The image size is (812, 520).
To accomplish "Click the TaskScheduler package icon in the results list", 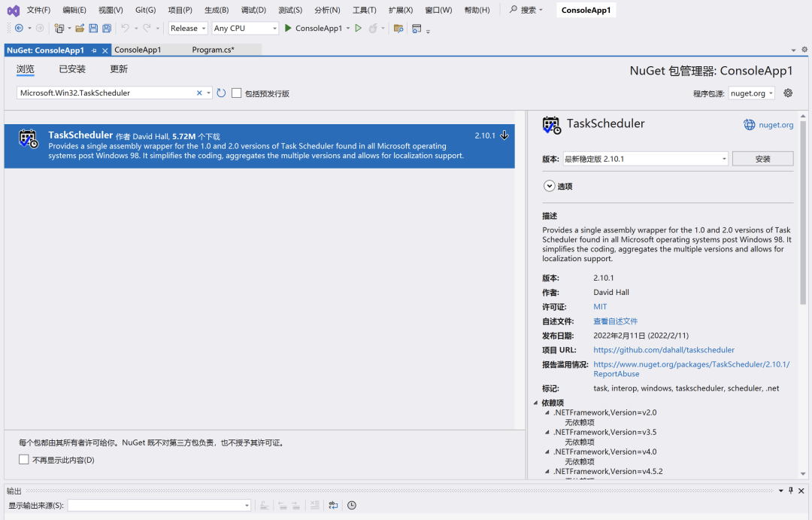I will point(29,138).
